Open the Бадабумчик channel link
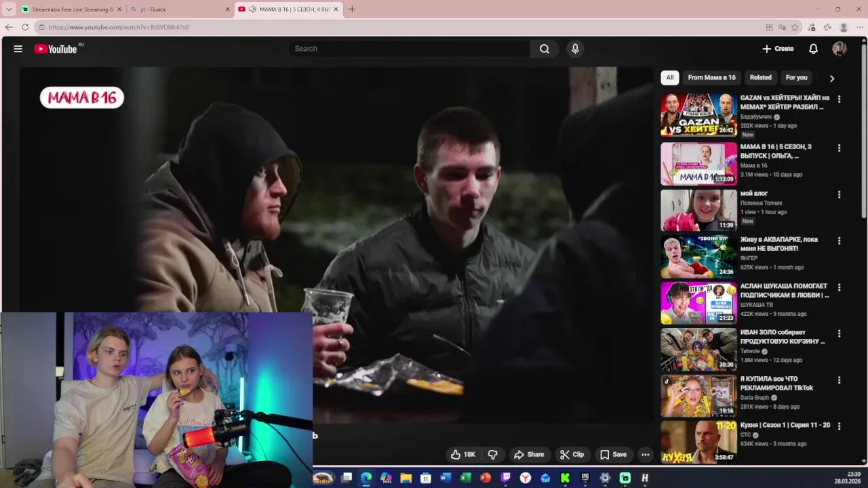868x488 pixels. 756,117
